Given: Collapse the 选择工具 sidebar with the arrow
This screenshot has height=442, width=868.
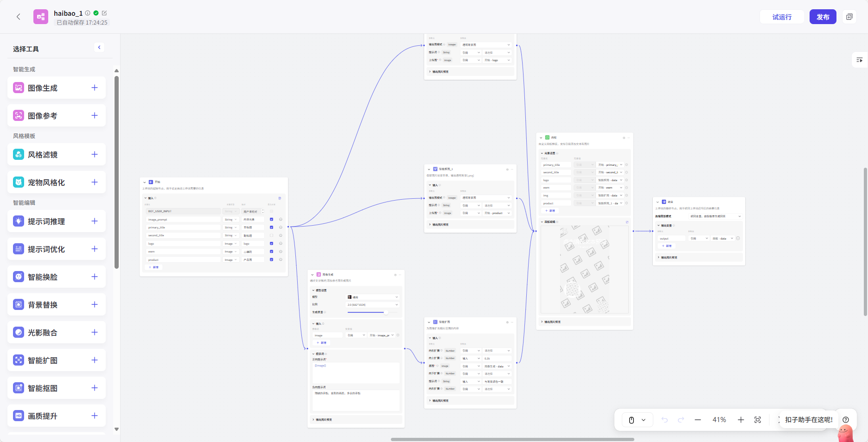Looking at the screenshot, I should coord(99,47).
